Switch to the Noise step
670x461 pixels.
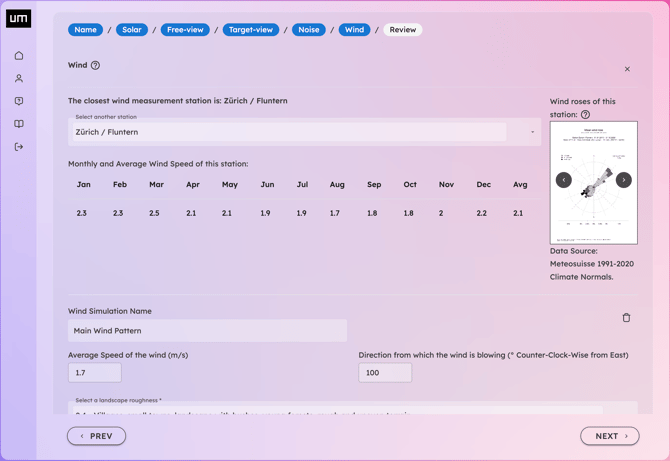pos(309,30)
